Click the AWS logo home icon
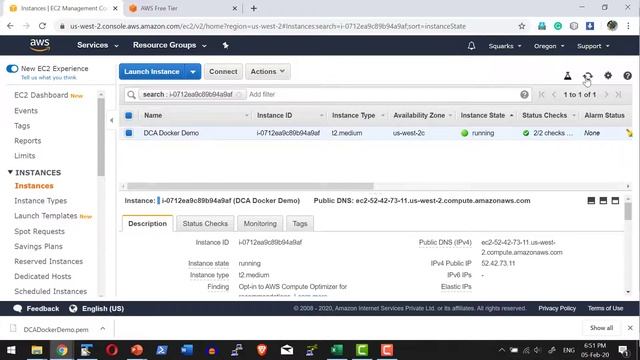Viewport: 640px width, 360px height. pyautogui.click(x=40, y=45)
